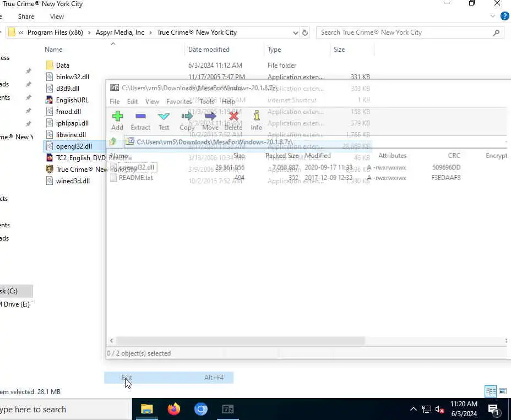Switch to 7-Zip taskbar button

(x=228, y=409)
